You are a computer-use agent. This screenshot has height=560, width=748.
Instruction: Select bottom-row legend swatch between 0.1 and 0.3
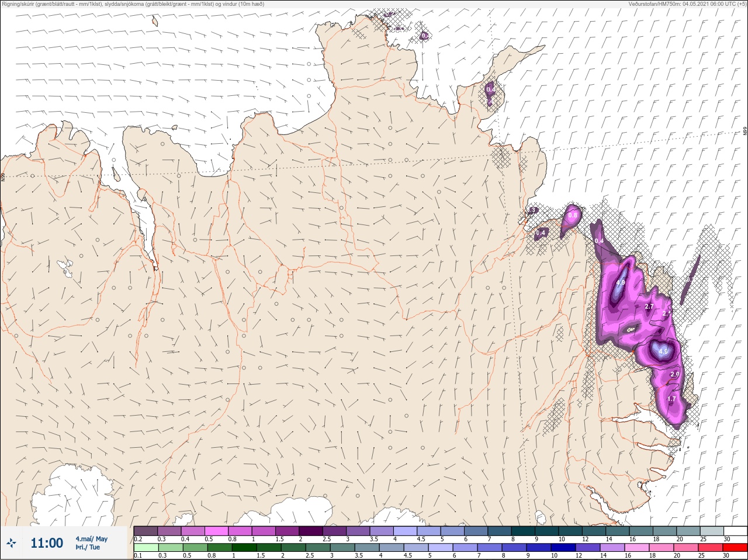click(x=146, y=548)
